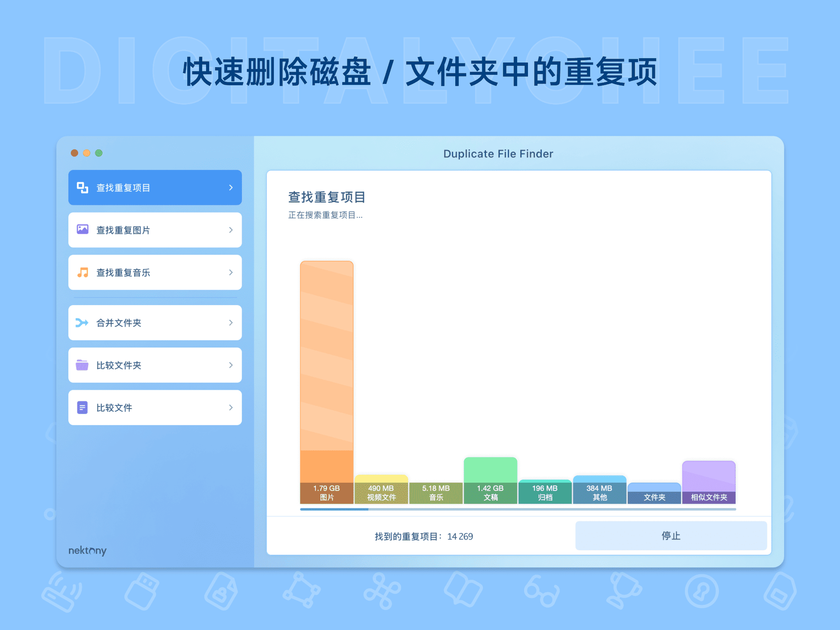
Task: Toggle the green traffic light window control
Action: point(100,153)
